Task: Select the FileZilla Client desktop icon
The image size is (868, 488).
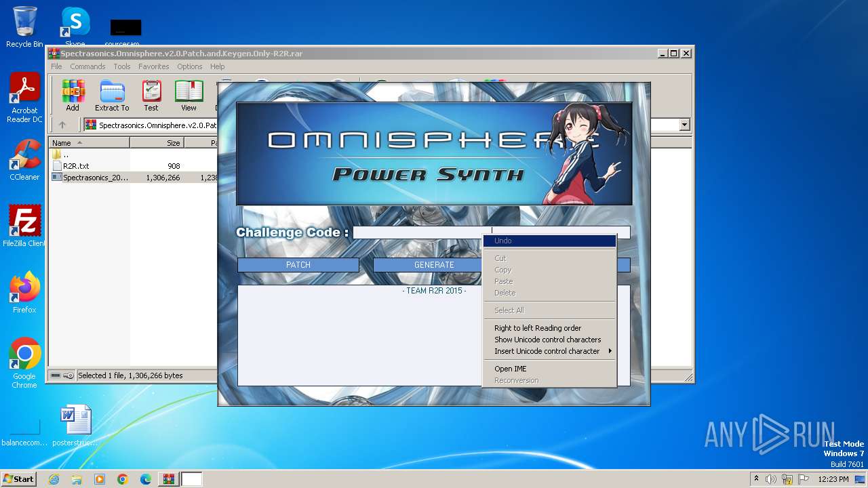Action: 24,226
